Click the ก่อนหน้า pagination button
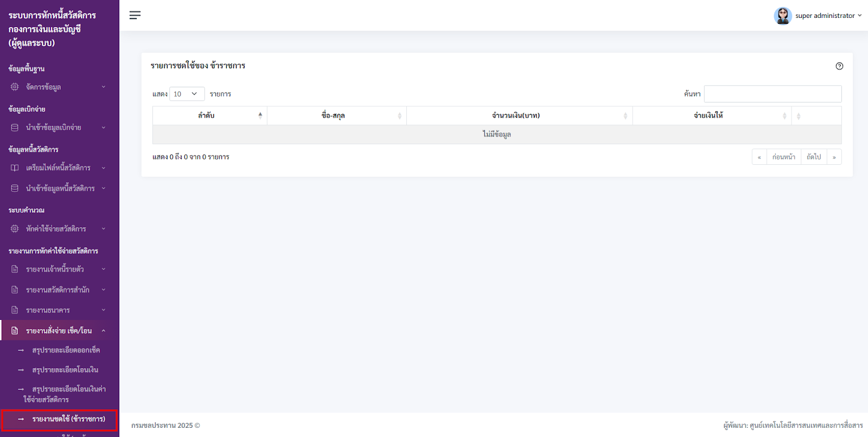868x437 pixels. 784,157
